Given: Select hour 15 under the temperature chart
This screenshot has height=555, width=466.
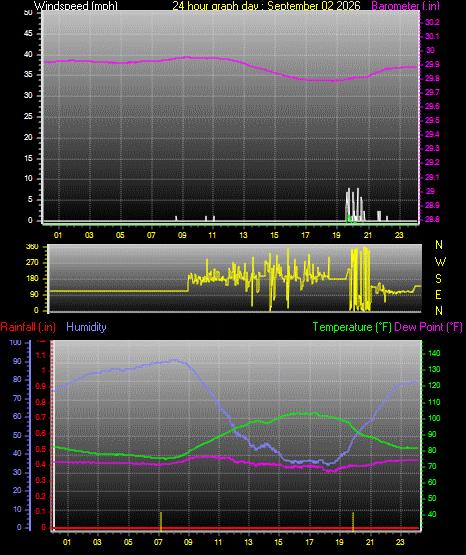Looking at the screenshot, I should click(x=279, y=542).
